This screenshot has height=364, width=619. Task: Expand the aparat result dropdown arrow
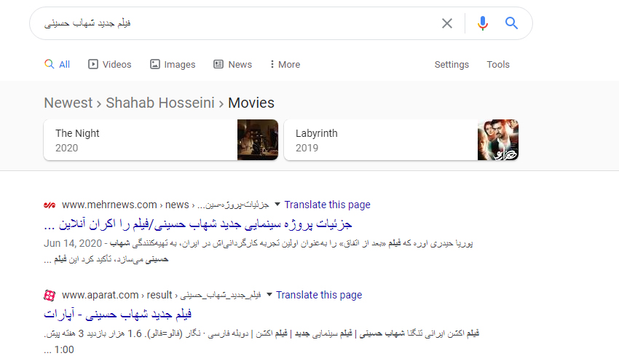269,295
